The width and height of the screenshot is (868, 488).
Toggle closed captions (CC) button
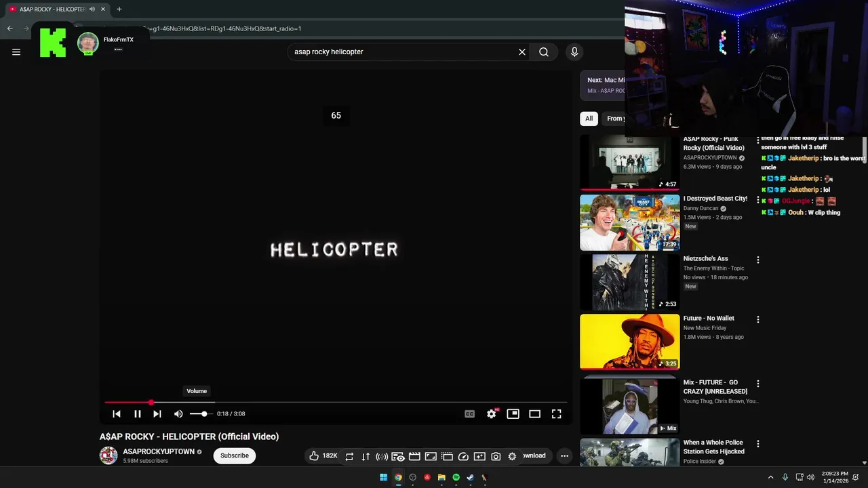pos(469,413)
